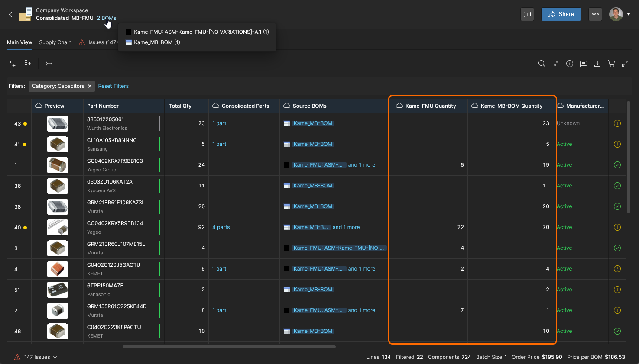Click the Reset Filters link

[x=113, y=86]
